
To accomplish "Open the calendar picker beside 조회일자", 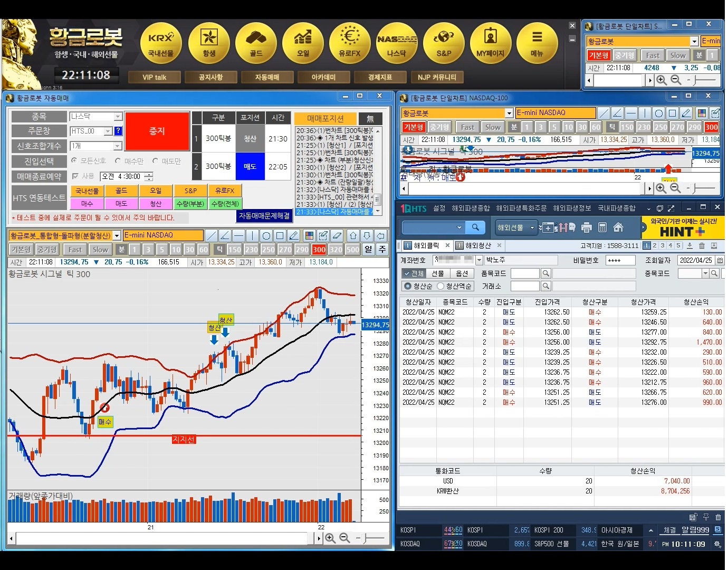I will (x=720, y=260).
